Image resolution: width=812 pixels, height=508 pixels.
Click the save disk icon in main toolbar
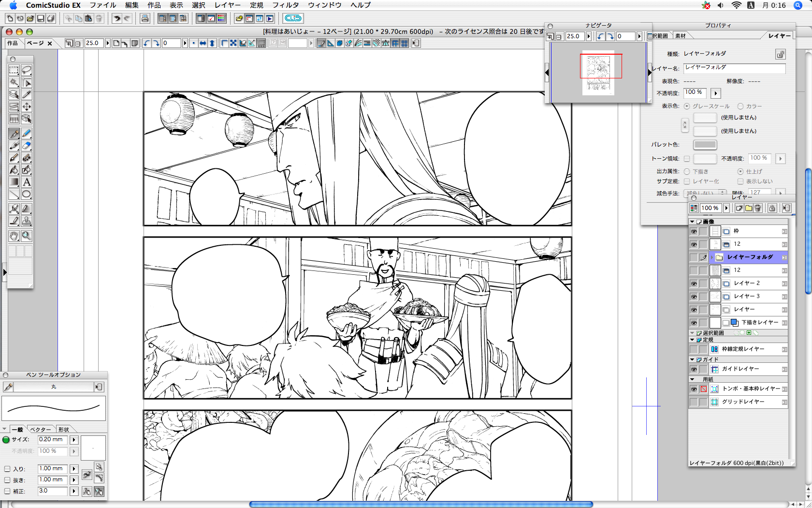pyautogui.click(x=41, y=18)
